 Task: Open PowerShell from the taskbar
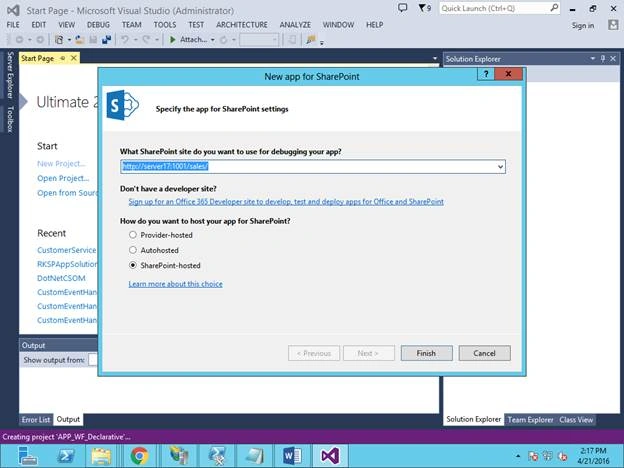pyautogui.click(x=66, y=456)
